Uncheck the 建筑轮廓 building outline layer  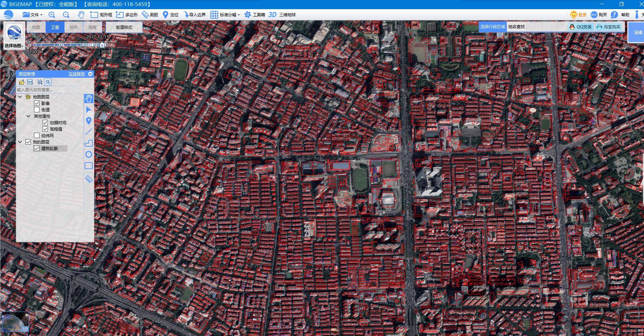click(x=37, y=148)
